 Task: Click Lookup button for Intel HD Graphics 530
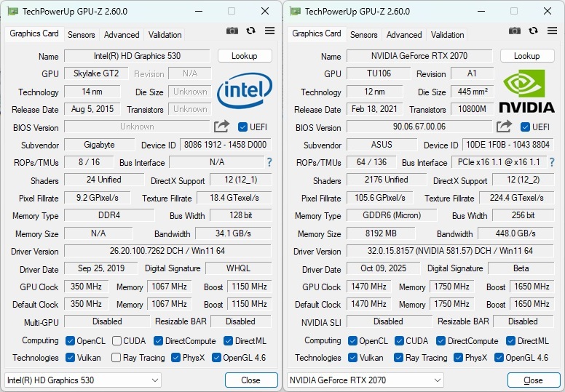coord(245,56)
